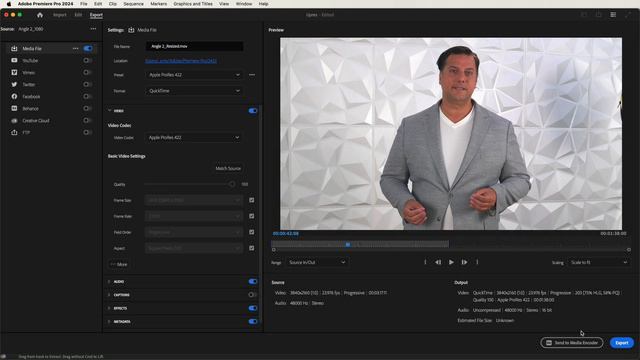Expand the Captions section

click(109, 295)
